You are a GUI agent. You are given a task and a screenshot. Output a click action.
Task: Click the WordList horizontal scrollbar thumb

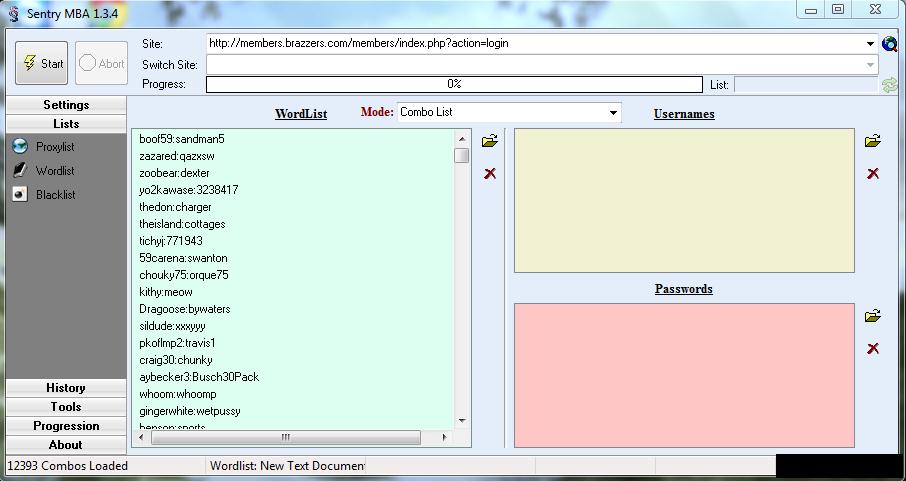pyautogui.click(x=286, y=438)
